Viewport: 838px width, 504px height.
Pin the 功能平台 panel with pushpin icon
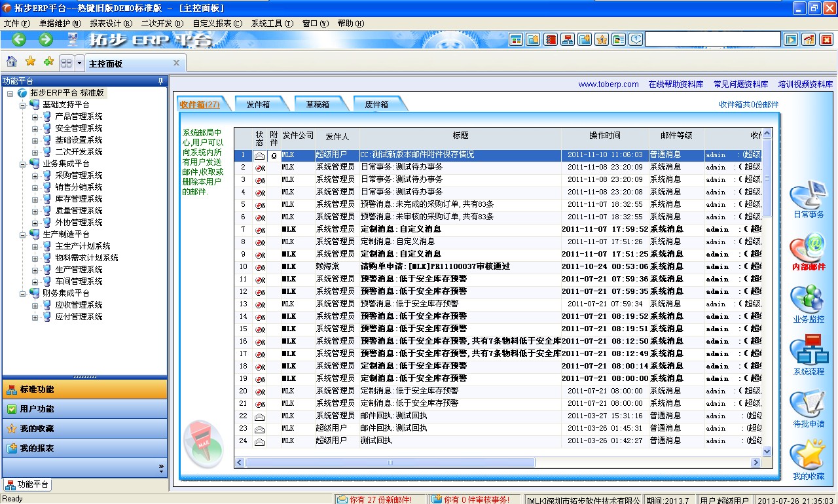tap(160, 81)
